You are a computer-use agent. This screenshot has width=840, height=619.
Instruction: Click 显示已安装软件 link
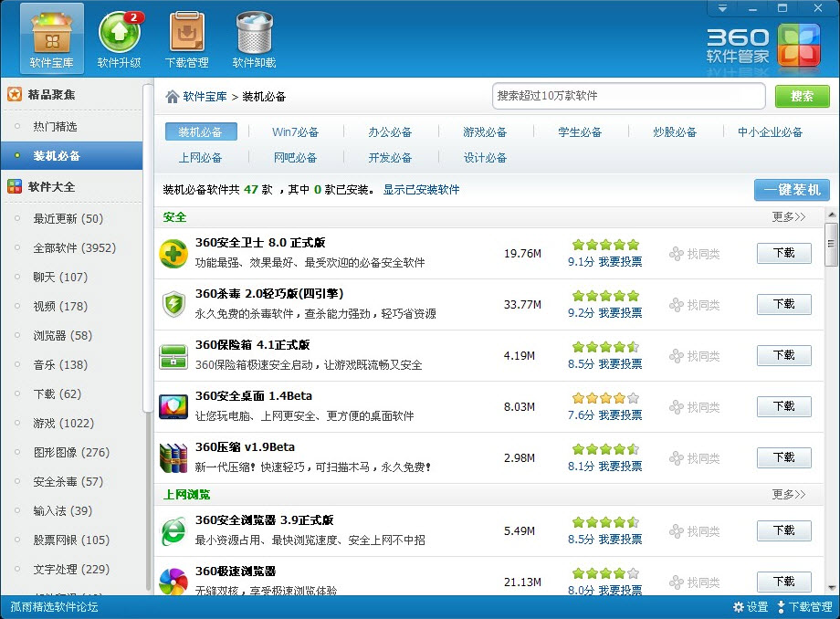[421, 190]
